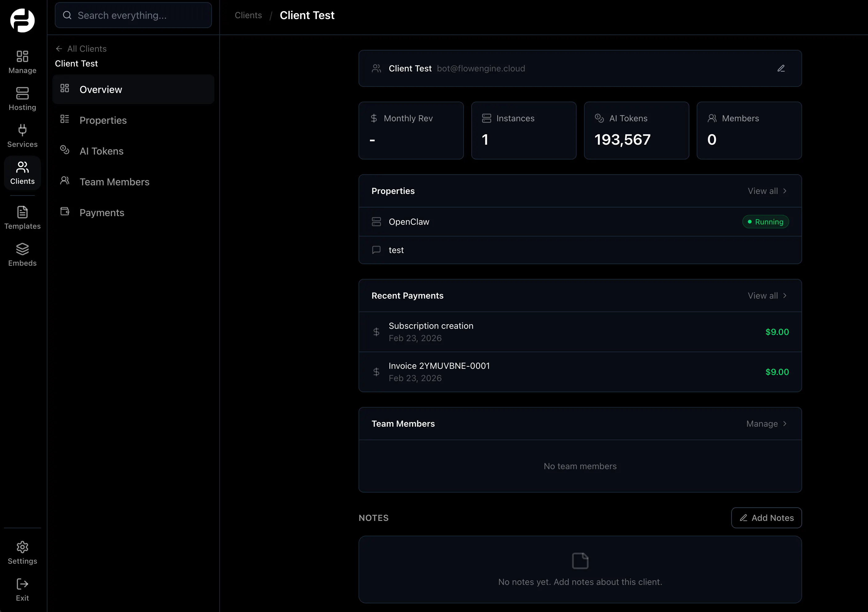
Task: Open Templates from the left rail
Action: 22,218
